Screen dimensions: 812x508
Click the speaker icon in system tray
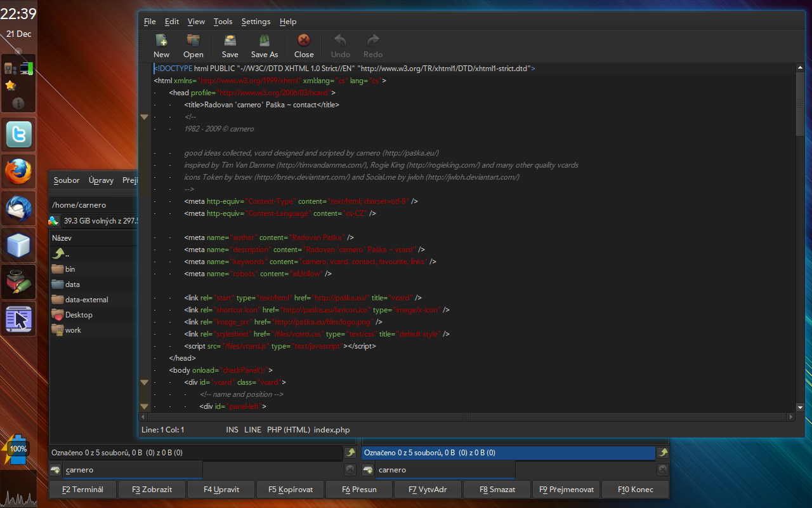10,69
